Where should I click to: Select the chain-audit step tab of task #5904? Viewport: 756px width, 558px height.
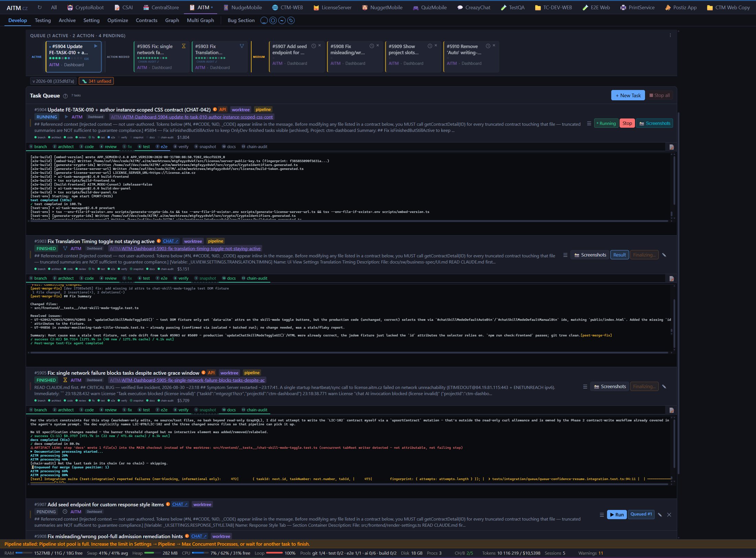[x=254, y=147]
